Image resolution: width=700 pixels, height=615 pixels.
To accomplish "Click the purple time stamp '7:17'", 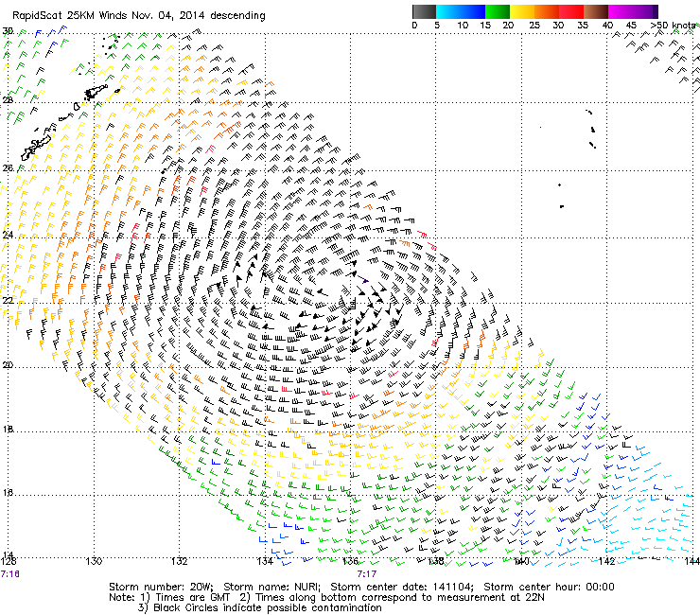I will [367, 574].
